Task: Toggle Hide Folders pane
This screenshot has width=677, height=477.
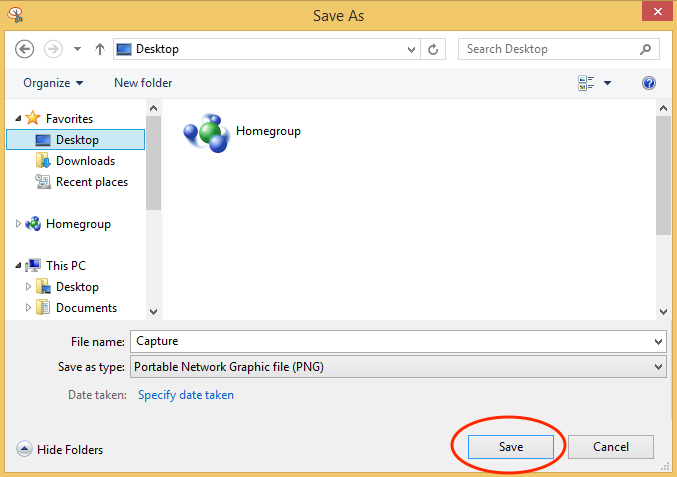Action: pyautogui.click(x=60, y=450)
